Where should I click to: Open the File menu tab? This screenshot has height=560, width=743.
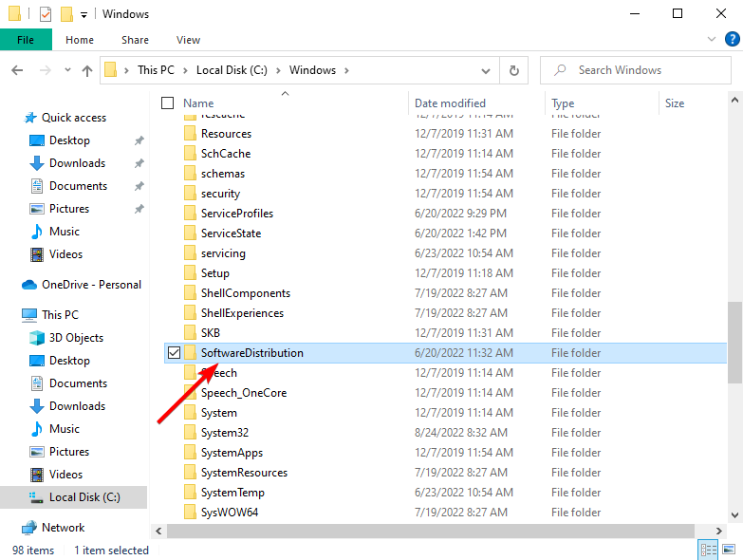pos(26,40)
